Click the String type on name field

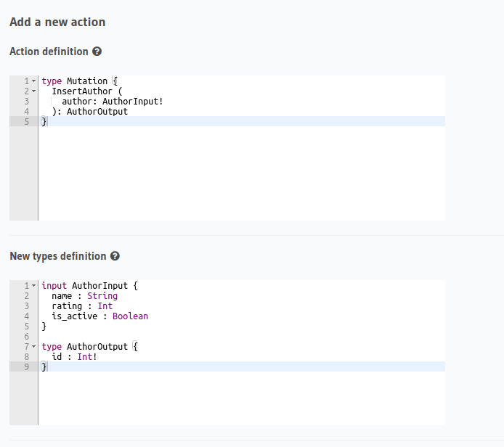[102, 296]
